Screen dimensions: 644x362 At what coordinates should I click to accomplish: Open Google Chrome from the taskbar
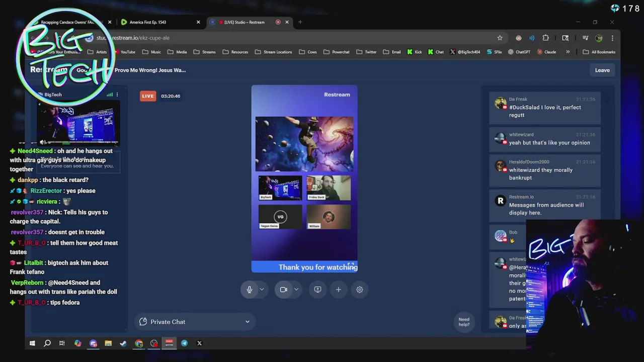click(139, 343)
